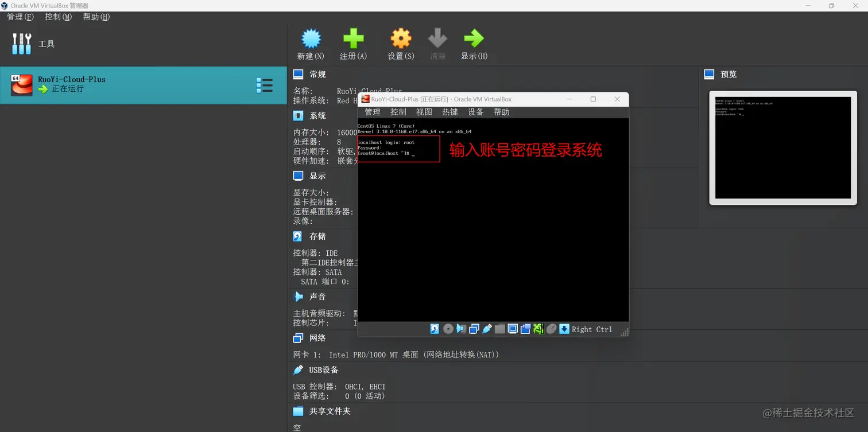
Task: Click the 'OHCI, EHCI' USB controller text
Action: pyautogui.click(x=365, y=386)
